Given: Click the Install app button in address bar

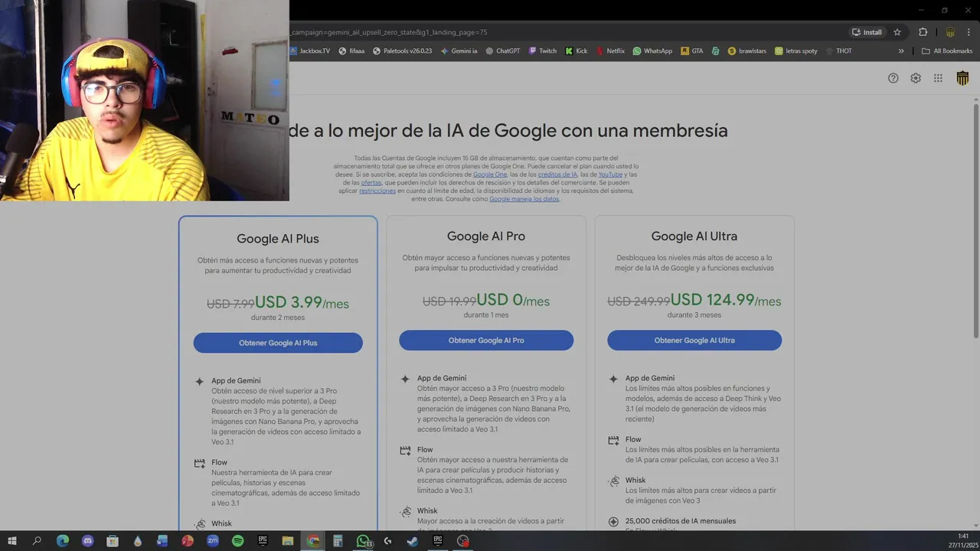Looking at the screenshot, I should pyautogui.click(x=867, y=32).
